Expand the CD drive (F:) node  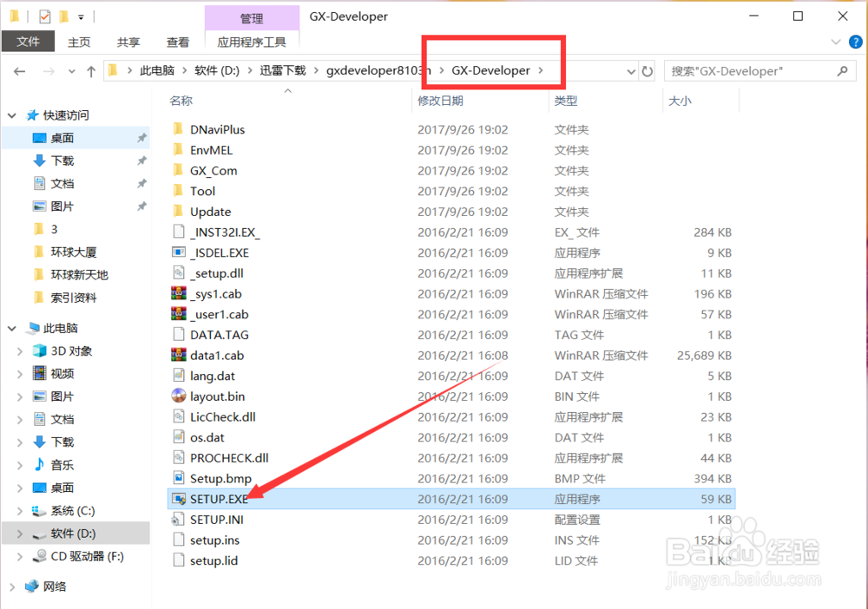tap(20, 556)
